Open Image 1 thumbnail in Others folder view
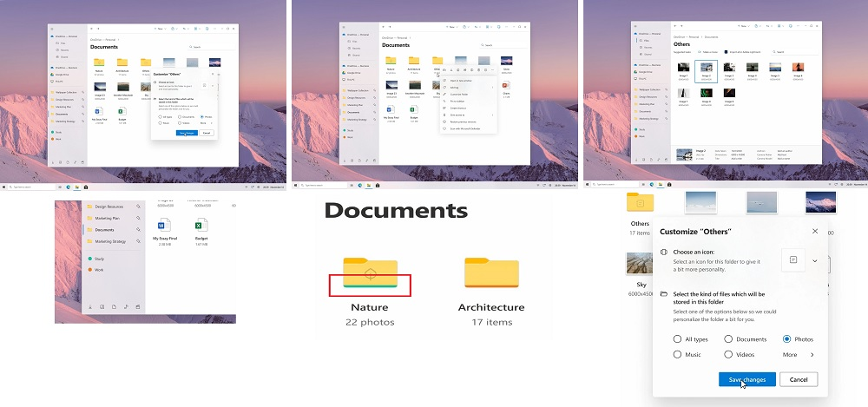Image resolution: width=868 pixels, height=407 pixels. [x=684, y=68]
